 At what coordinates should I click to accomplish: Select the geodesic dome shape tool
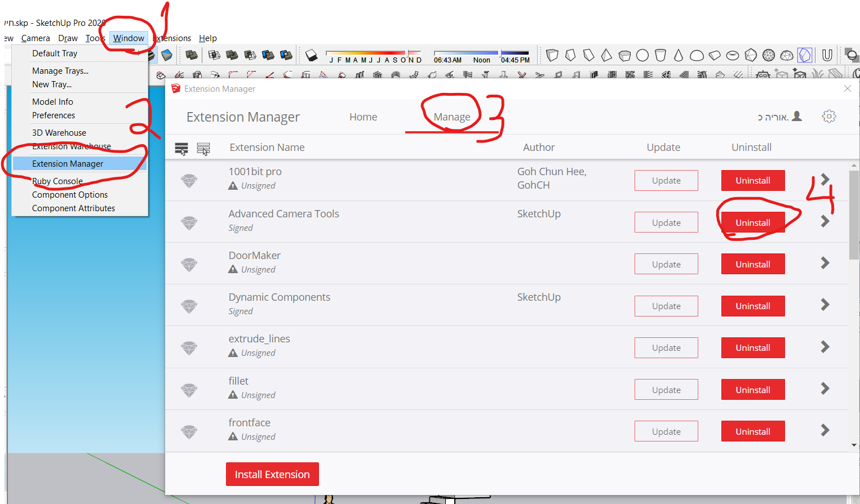(787, 55)
